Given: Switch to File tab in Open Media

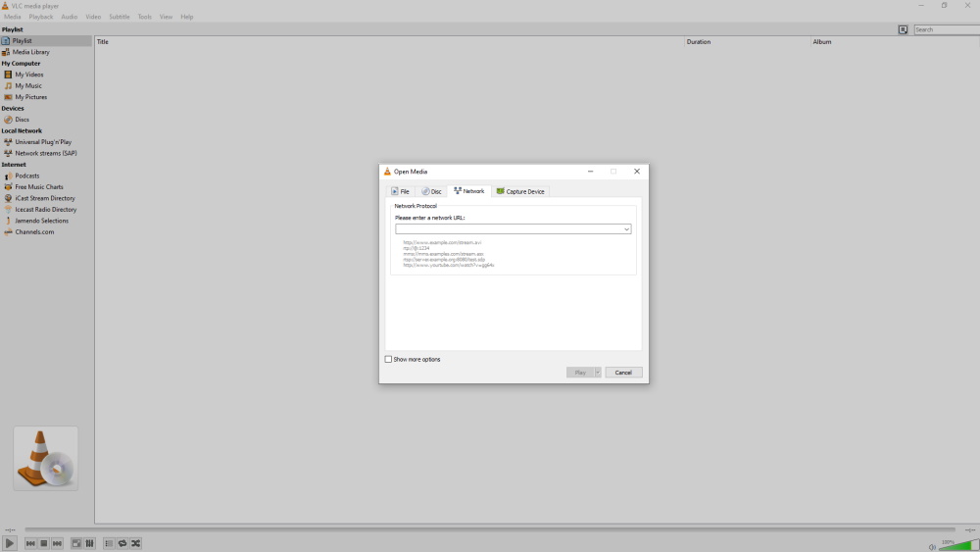Looking at the screenshot, I should pos(400,191).
